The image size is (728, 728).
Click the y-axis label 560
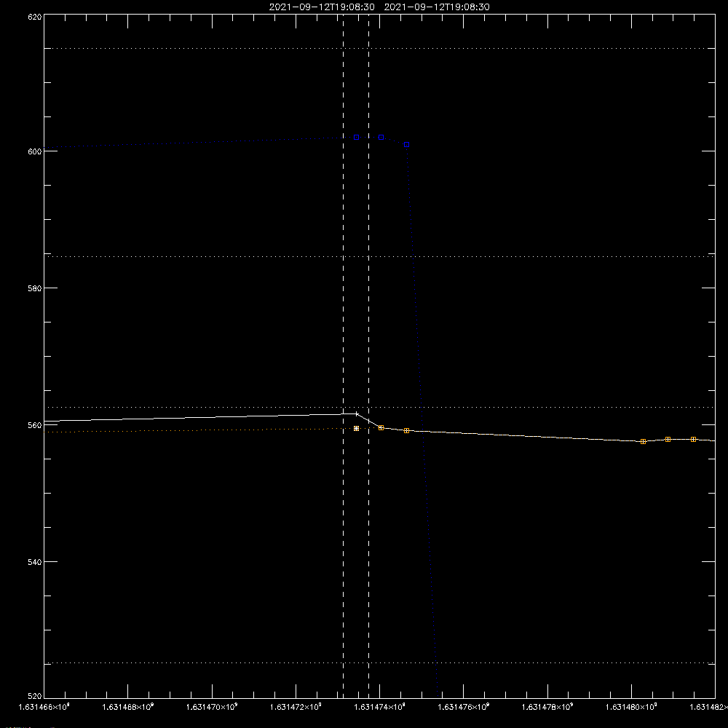35,425
